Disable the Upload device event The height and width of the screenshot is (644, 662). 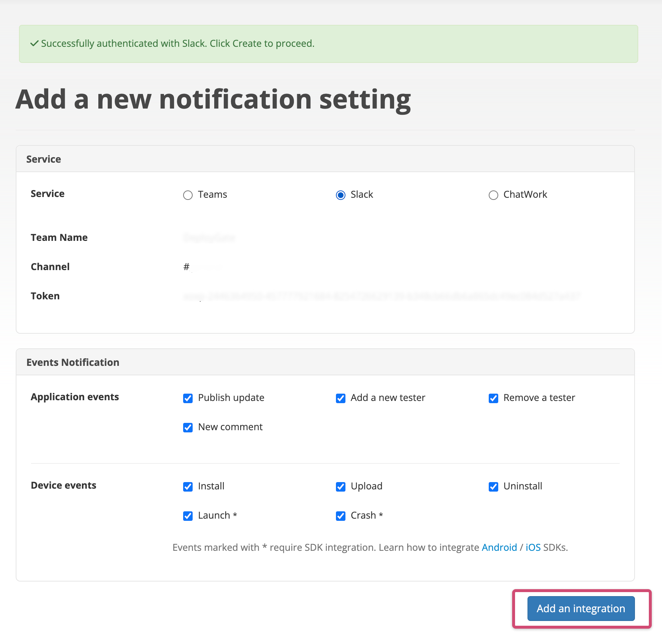coord(340,486)
